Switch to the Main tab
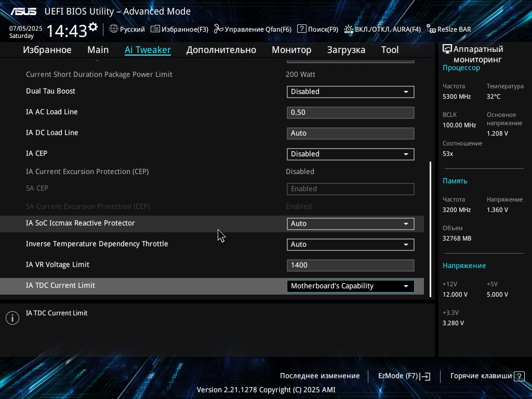The height and width of the screenshot is (399, 532). 98,50
